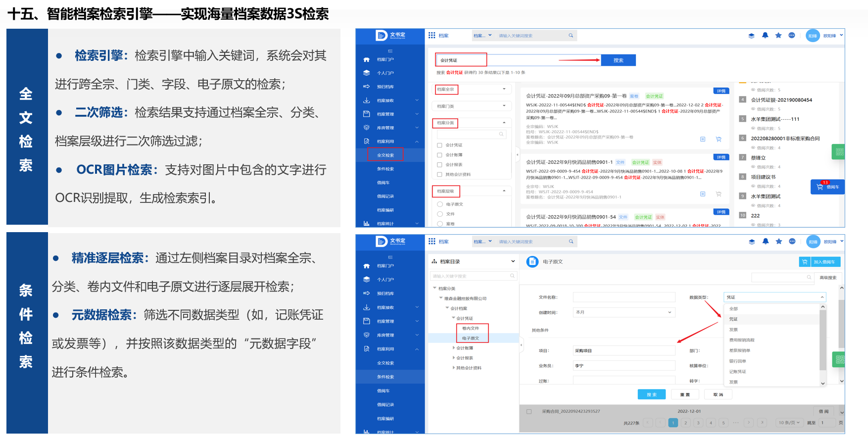Click save icon 档案管理 in full-text search window
The width and height of the screenshot is (868, 442).
[366, 114]
